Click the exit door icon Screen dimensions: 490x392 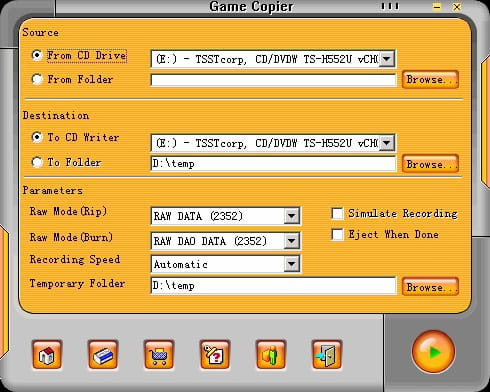(x=327, y=355)
